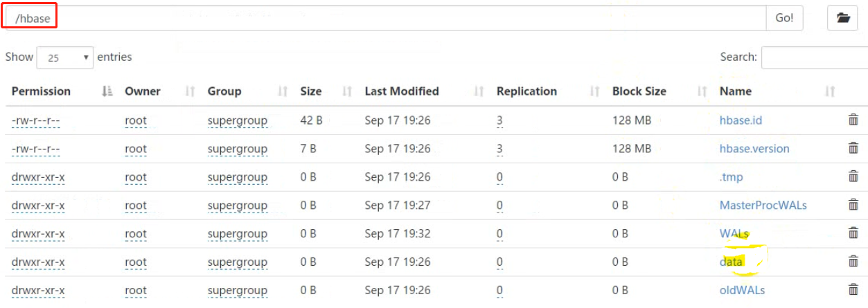This screenshot has width=868, height=308.
Task: Click trash icon for .tmp directory
Action: pos(853,176)
